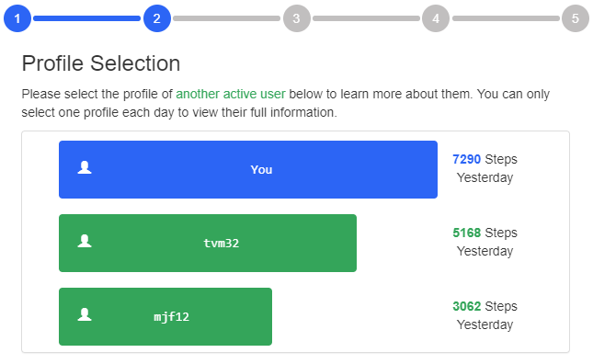Select step 2 circle in progress bar
The width and height of the screenshot is (593, 364).
pos(157,18)
